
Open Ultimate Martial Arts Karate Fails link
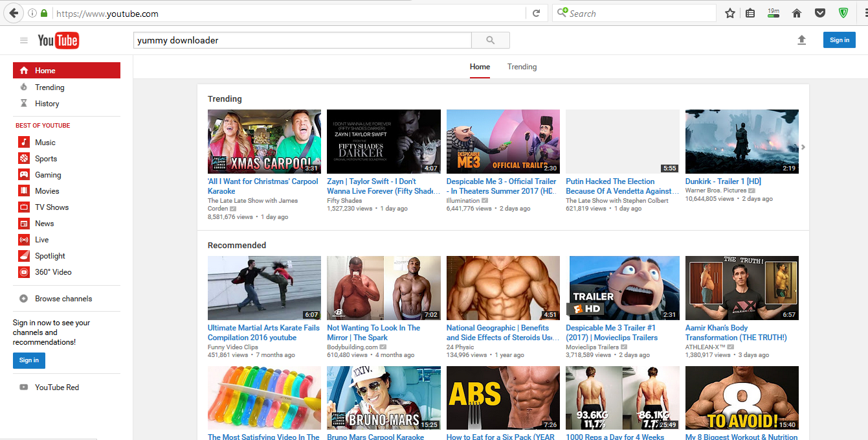[263, 332]
